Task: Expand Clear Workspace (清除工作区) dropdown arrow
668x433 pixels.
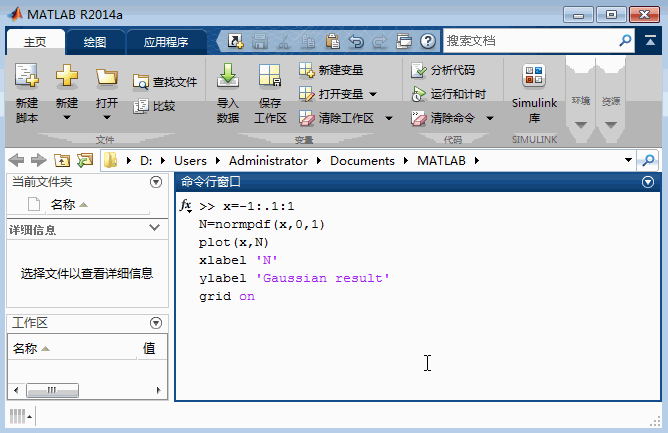Action: point(389,118)
